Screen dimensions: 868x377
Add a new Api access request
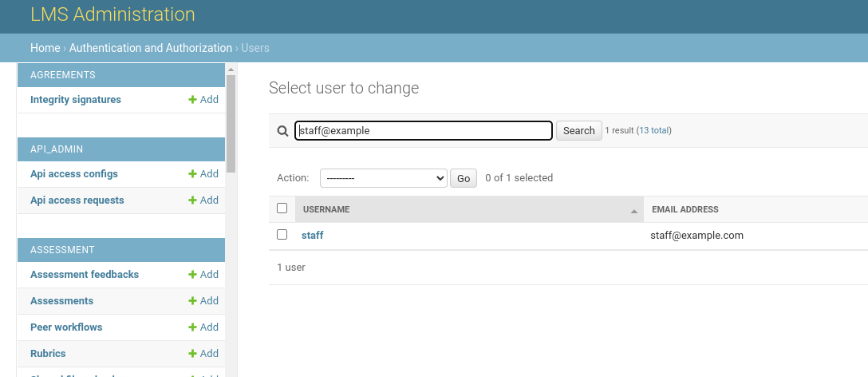click(203, 200)
